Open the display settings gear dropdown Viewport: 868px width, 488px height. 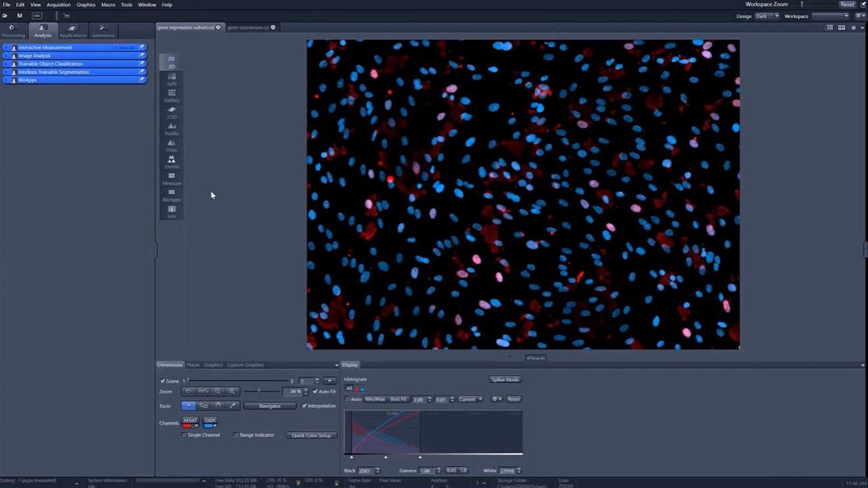coord(496,399)
